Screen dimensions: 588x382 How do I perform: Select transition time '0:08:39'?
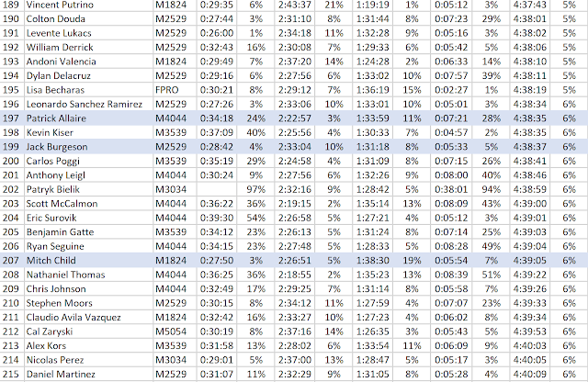[x=451, y=275]
